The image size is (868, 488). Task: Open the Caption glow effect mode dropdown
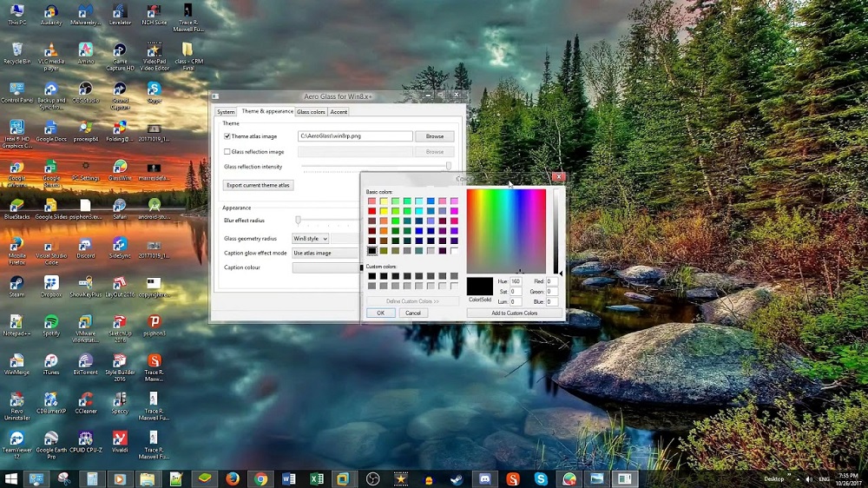click(326, 254)
